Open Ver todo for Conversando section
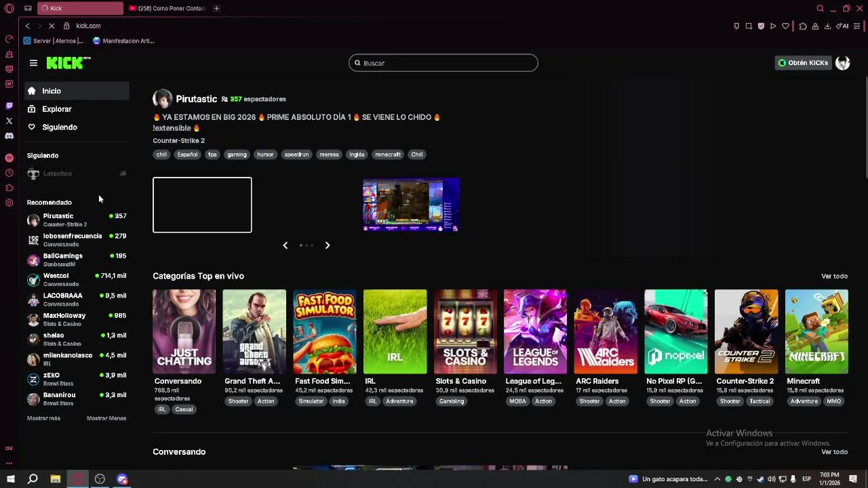Image resolution: width=868 pixels, height=488 pixels. pos(834,452)
